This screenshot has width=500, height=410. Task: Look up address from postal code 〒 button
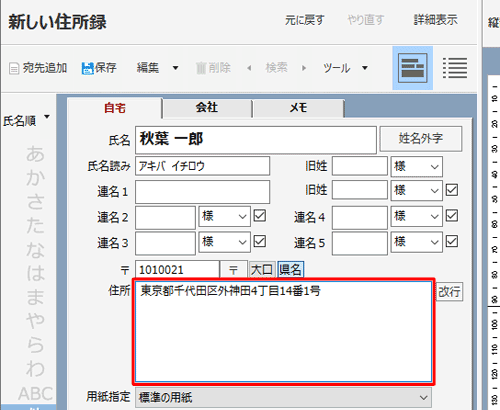coord(234,269)
